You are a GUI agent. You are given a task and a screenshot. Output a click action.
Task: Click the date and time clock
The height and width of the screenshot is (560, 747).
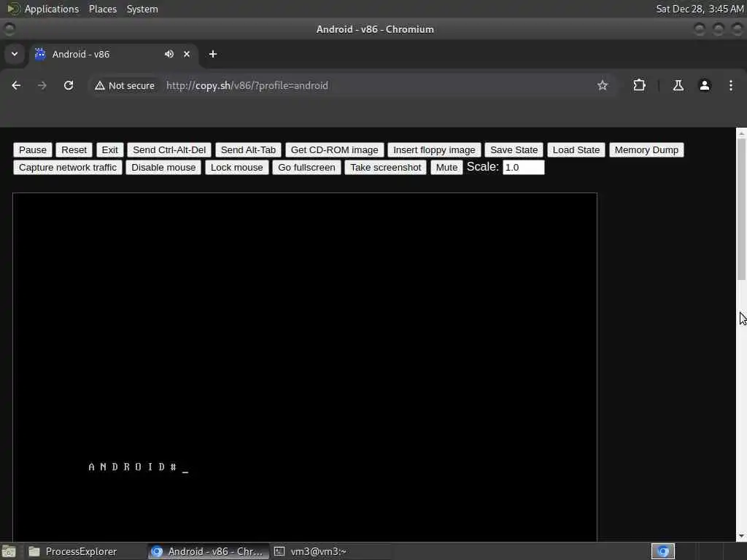click(700, 9)
